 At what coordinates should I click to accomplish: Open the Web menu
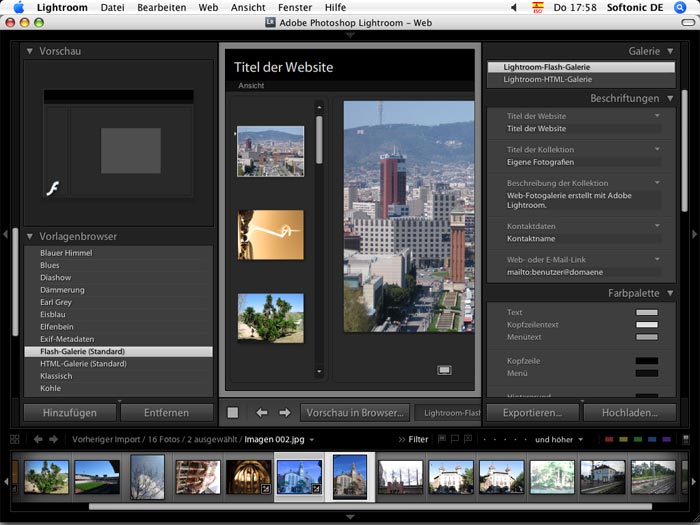tap(208, 8)
